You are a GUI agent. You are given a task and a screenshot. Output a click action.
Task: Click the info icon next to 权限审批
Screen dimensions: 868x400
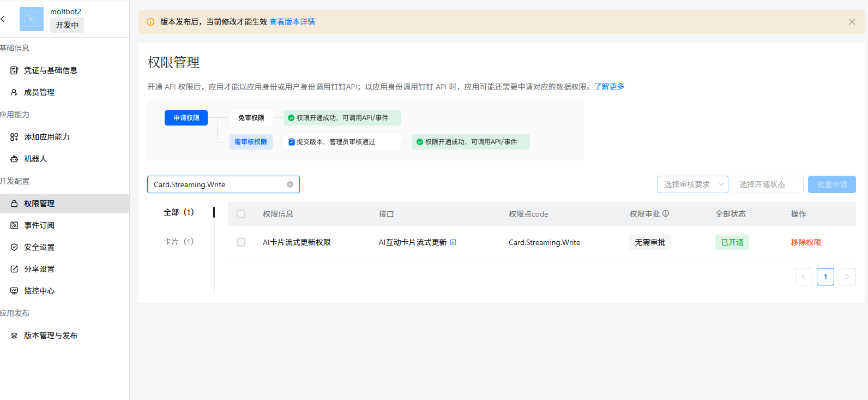666,213
